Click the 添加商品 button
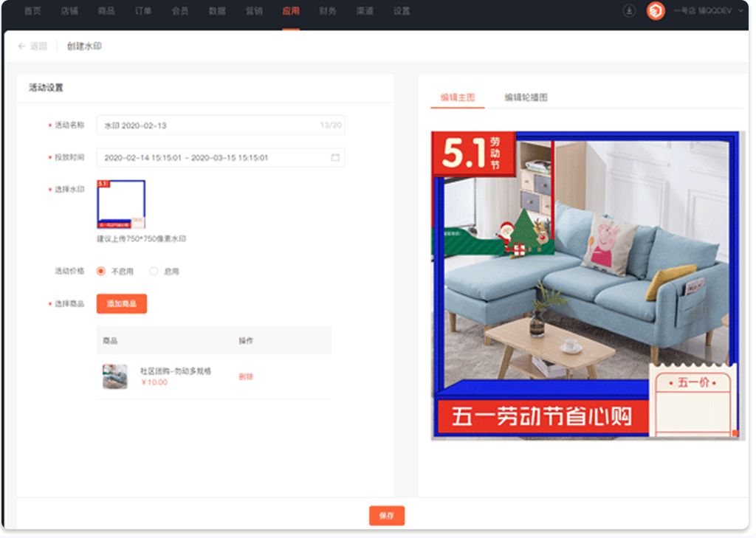756x538 pixels. point(122,303)
